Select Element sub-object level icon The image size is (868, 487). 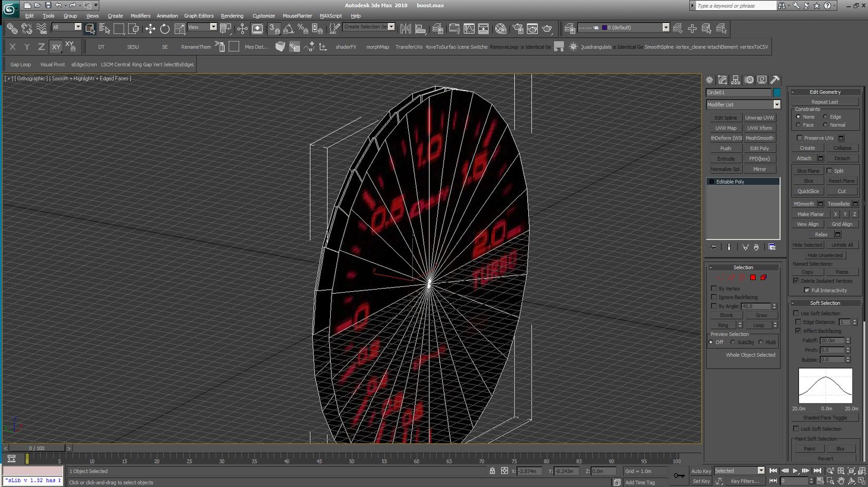[763, 277]
